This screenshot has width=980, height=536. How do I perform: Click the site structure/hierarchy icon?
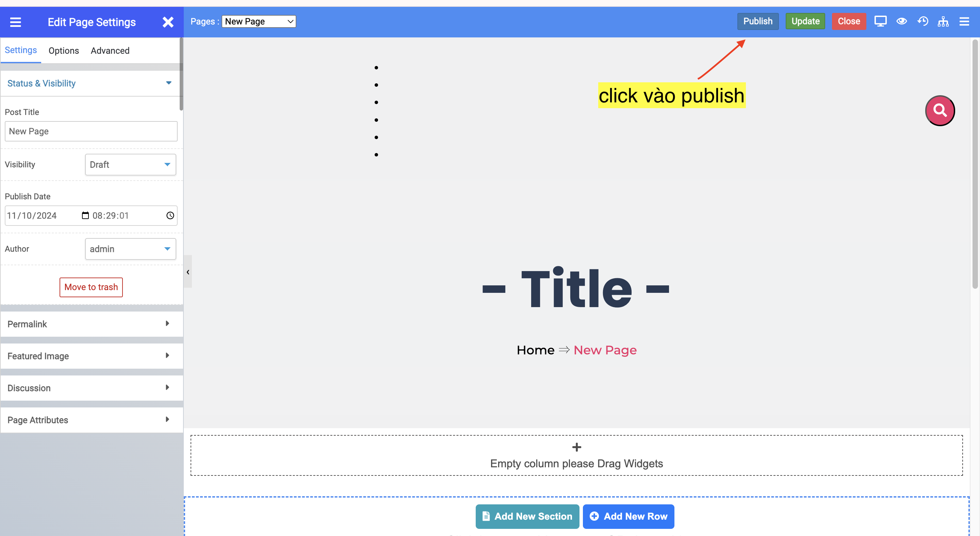[x=943, y=21]
